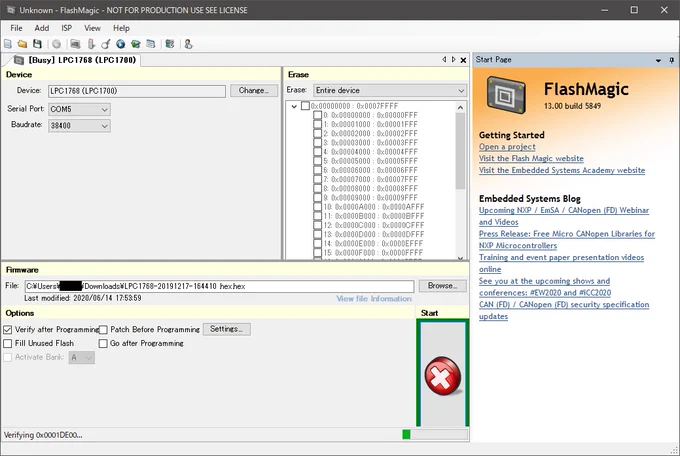Click the 'Verifying 0x0001DE00...' status text
Image resolution: width=680 pixels, height=456 pixels.
(x=43, y=435)
